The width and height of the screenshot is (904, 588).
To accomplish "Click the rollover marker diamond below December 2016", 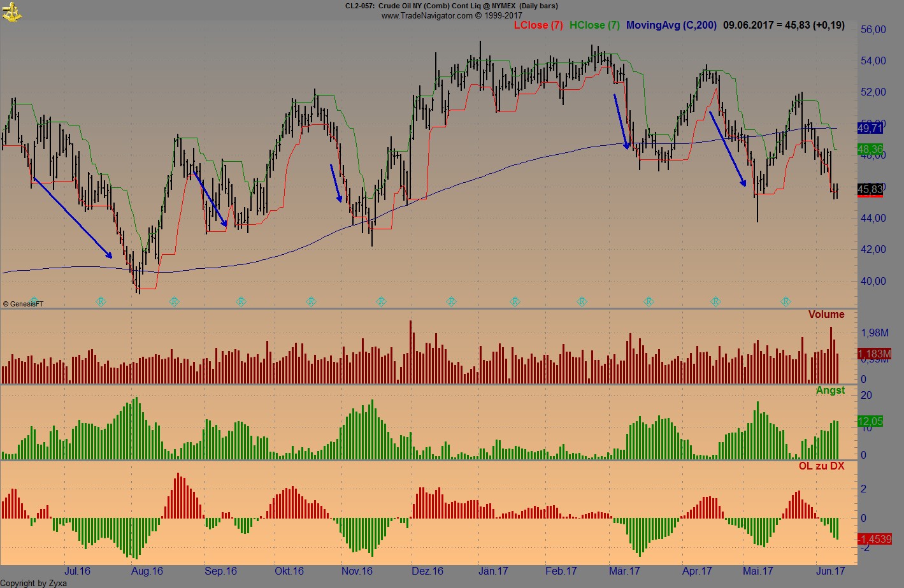I will pos(450,301).
